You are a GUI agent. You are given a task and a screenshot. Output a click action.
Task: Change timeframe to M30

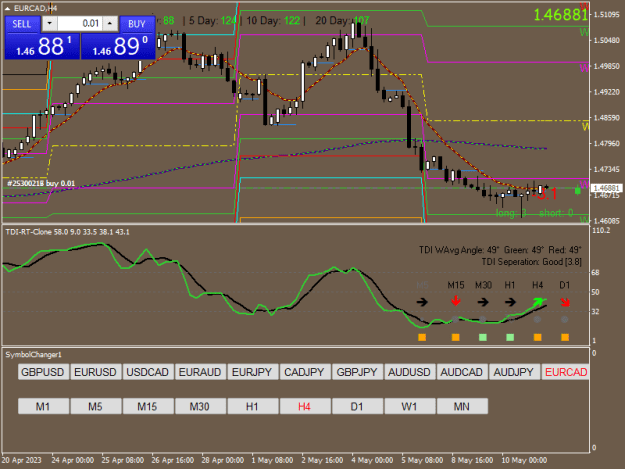[x=200, y=406]
